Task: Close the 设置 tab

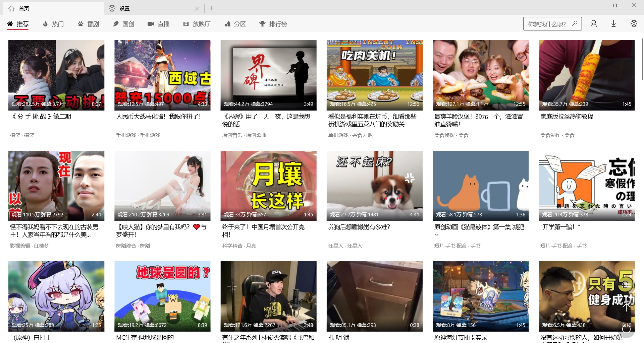Action: click(x=197, y=8)
